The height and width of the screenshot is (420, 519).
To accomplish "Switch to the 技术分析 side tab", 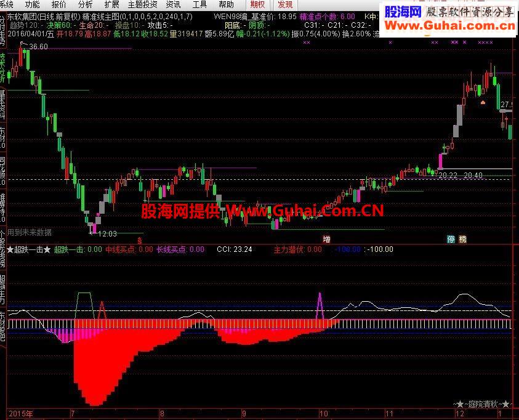I will 2,68.
